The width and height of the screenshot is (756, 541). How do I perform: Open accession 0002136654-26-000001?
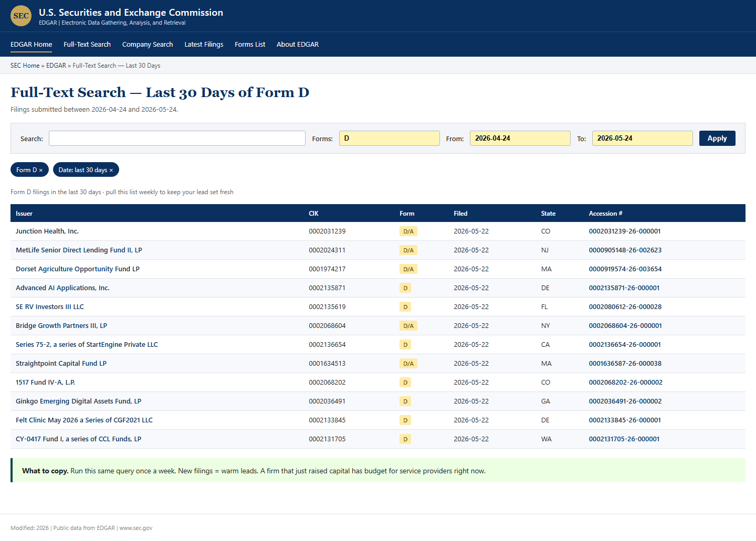tap(625, 345)
